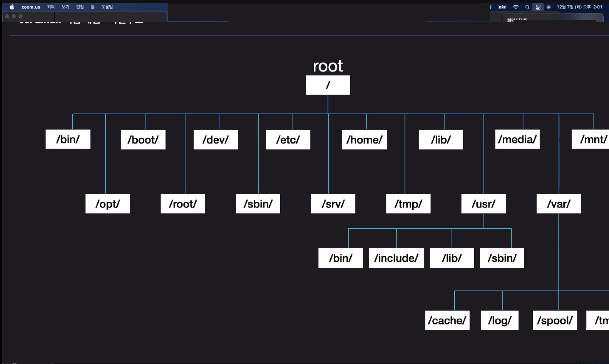Open Spotlight search icon

[527, 7]
